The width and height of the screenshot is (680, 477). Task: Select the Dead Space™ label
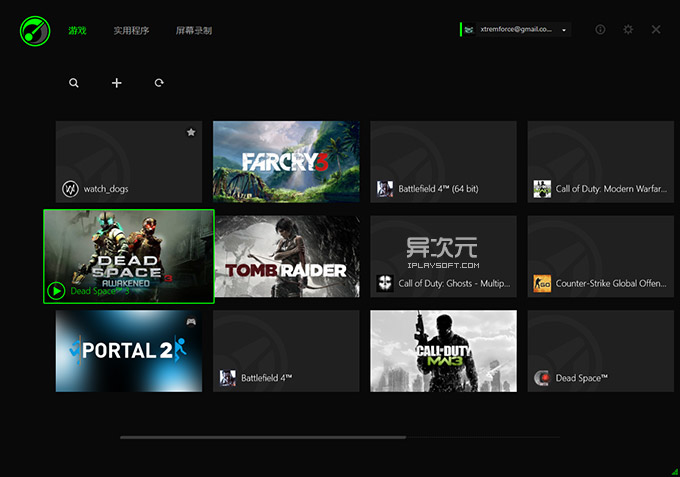coord(582,378)
